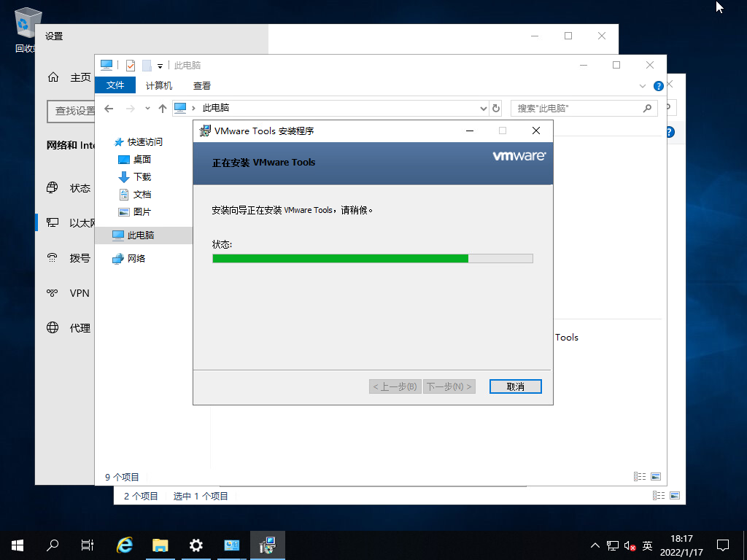Open recent locations dropdown arrow
The height and width of the screenshot is (560, 747).
[x=147, y=109]
